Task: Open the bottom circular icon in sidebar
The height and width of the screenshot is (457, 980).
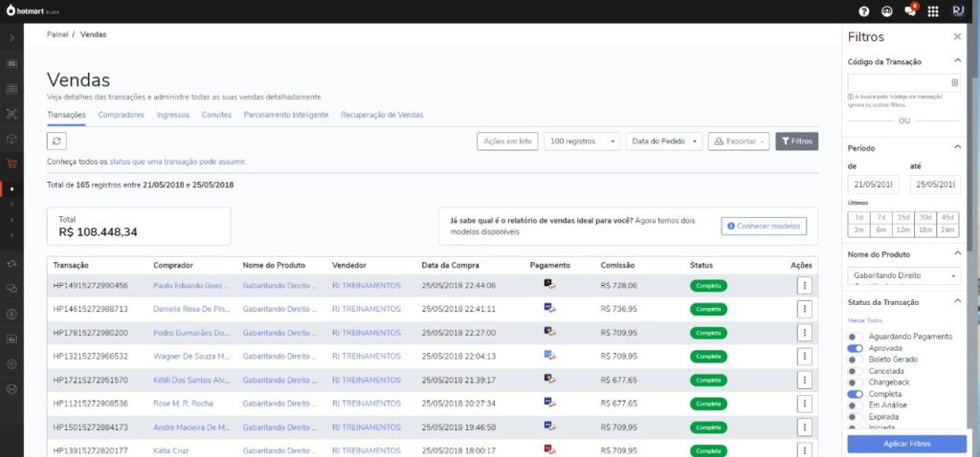Action: 11,388
